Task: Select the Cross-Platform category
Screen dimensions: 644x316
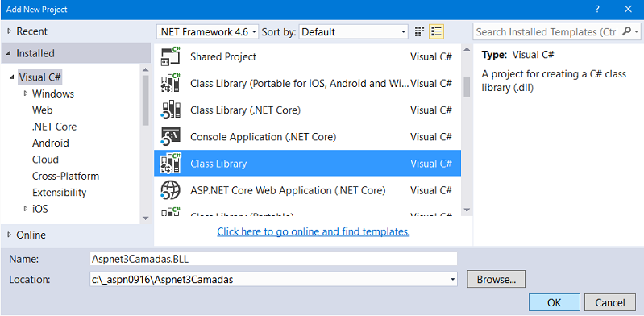Action: click(x=66, y=176)
